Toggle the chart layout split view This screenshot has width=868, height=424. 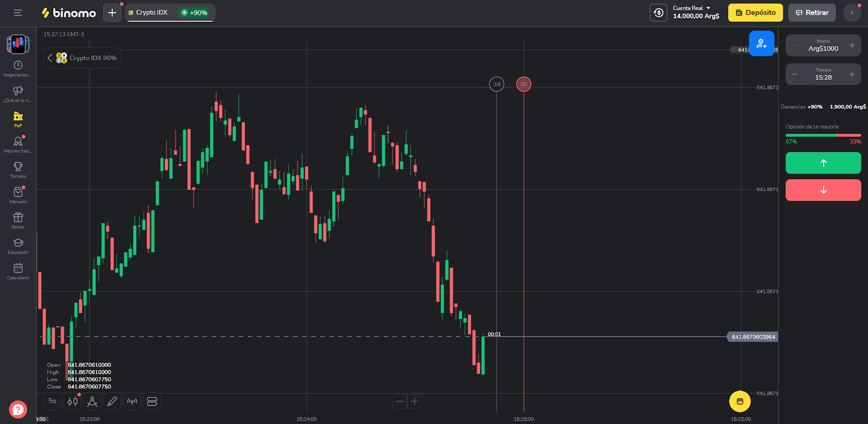coord(152,402)
